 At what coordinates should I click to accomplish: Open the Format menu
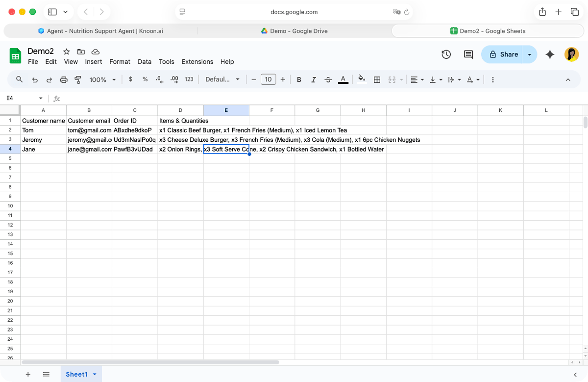120,62
